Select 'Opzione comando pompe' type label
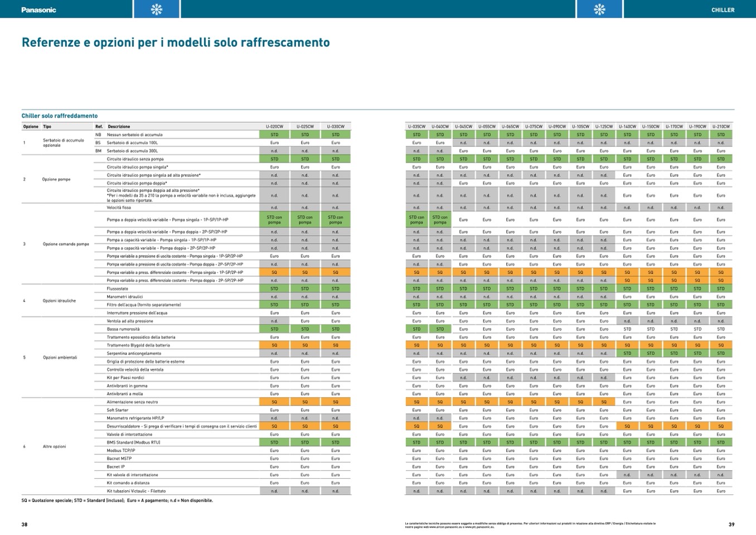 tap(66, 244)
